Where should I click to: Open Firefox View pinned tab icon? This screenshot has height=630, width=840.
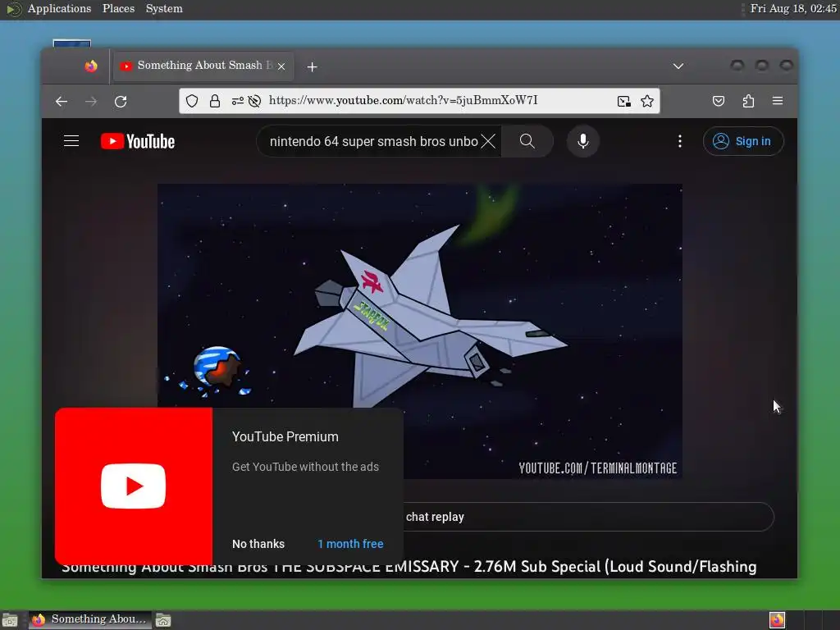click(x=91, y=66)
